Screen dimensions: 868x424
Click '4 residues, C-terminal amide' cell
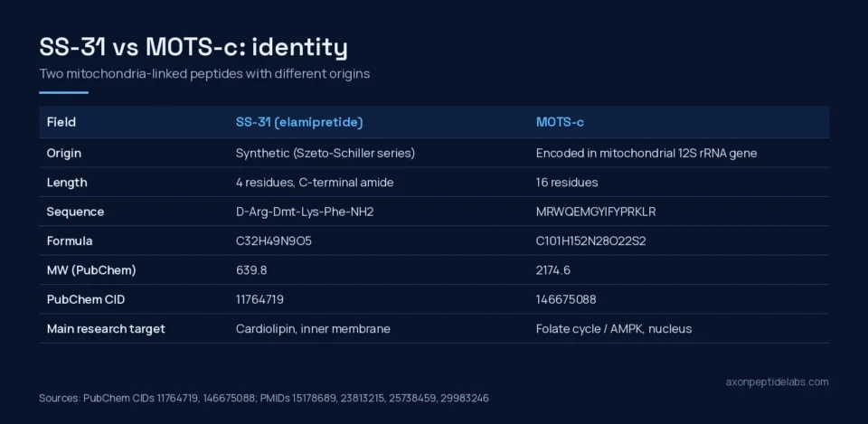(x=315, y=183)
